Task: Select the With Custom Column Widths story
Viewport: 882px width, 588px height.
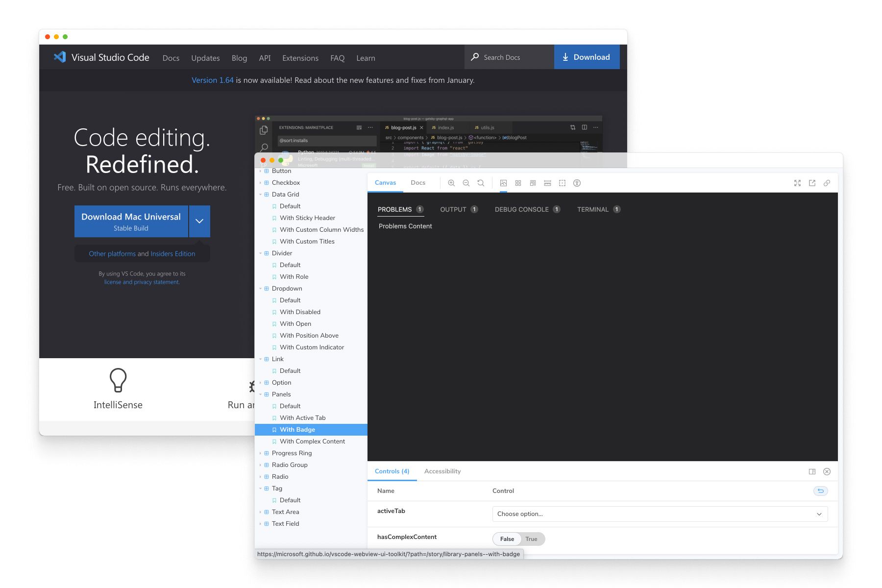Action: [321, 230]
